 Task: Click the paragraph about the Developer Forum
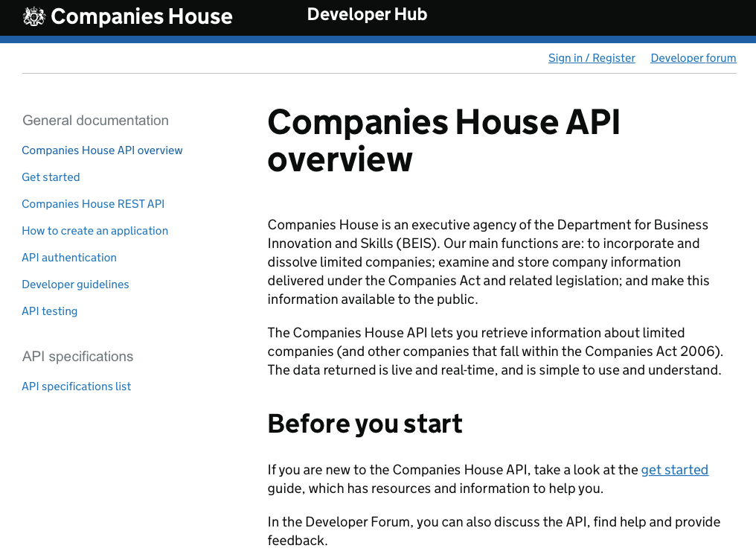pos(494,531)
